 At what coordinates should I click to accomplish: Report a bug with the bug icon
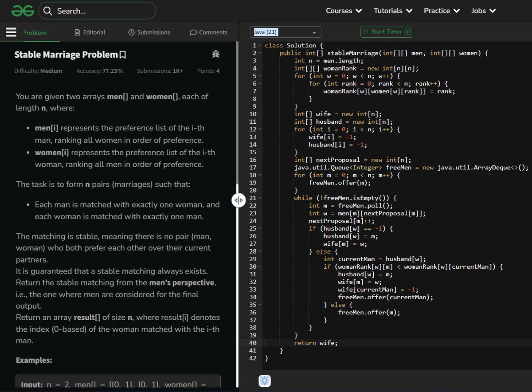click(x=216, y=54)
